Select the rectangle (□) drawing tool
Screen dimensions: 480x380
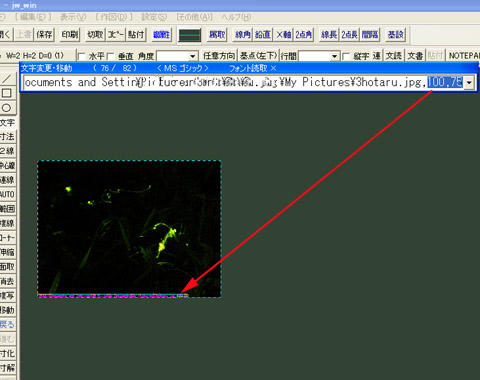click(x=7, y=93)
